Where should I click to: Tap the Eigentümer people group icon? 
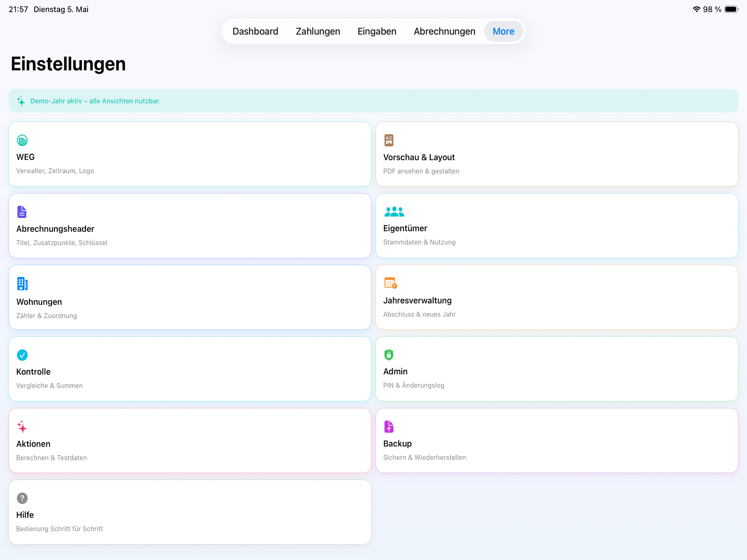[394, 212]
